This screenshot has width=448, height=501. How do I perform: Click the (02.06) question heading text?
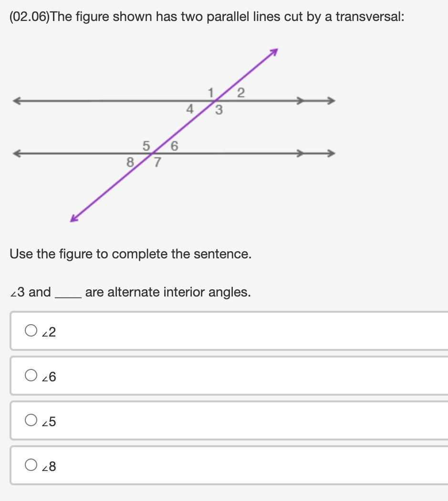[x=207, y=17]
